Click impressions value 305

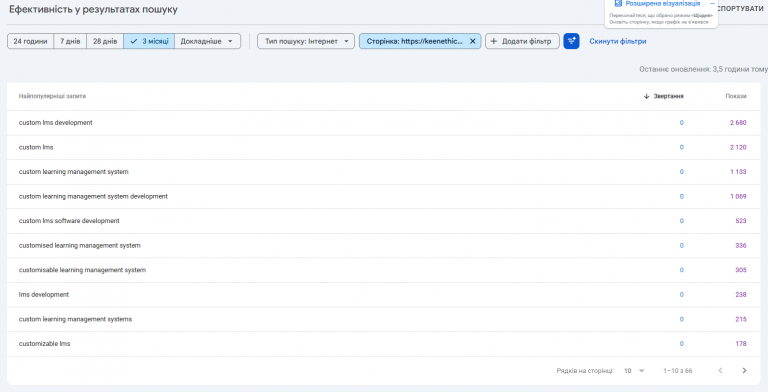pyautogui.click(x=741, y=270)
